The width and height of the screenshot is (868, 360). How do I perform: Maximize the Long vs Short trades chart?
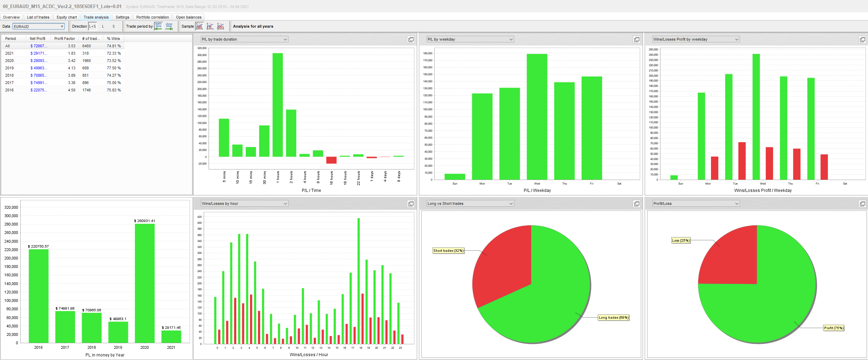(x=637, y=204)
